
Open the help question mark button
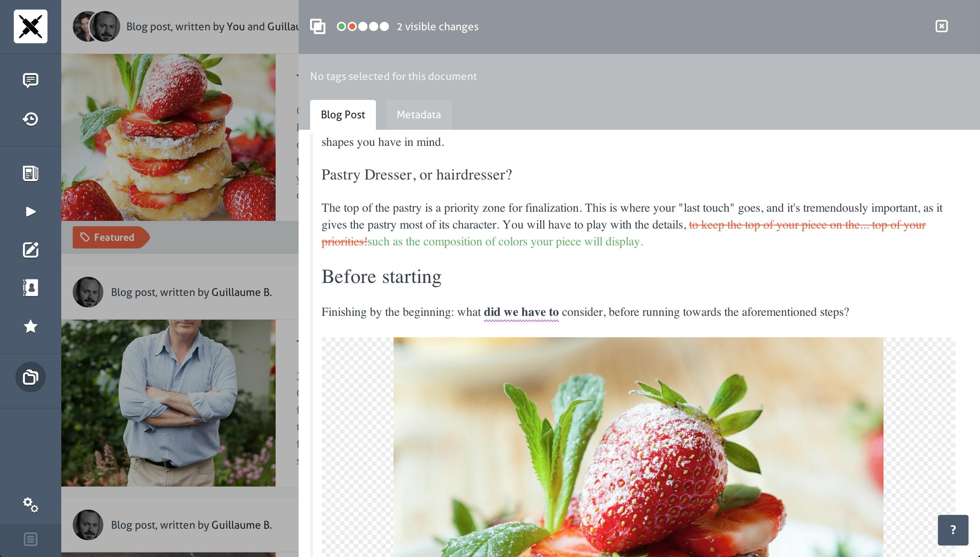click(x=953, y=530)
